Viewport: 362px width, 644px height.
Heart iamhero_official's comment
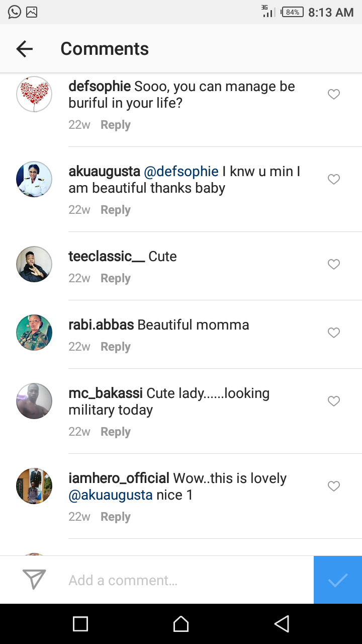(334, 486)
